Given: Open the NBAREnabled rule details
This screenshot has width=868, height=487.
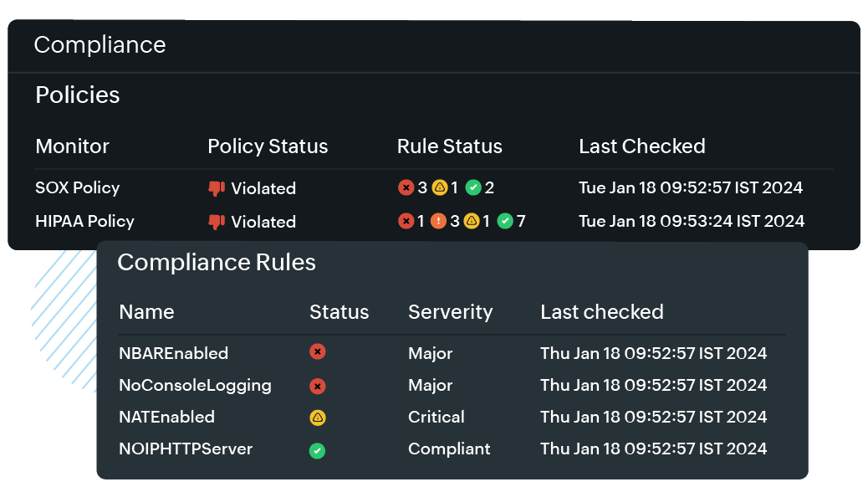Looking at the screenshot, I should 173,352.
